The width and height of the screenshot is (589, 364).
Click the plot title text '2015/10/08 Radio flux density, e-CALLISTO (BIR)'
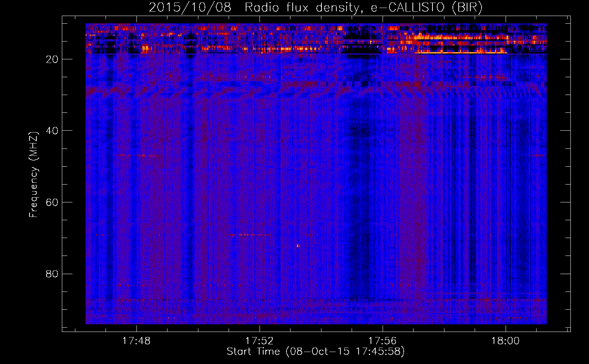(x=316, y=7)
